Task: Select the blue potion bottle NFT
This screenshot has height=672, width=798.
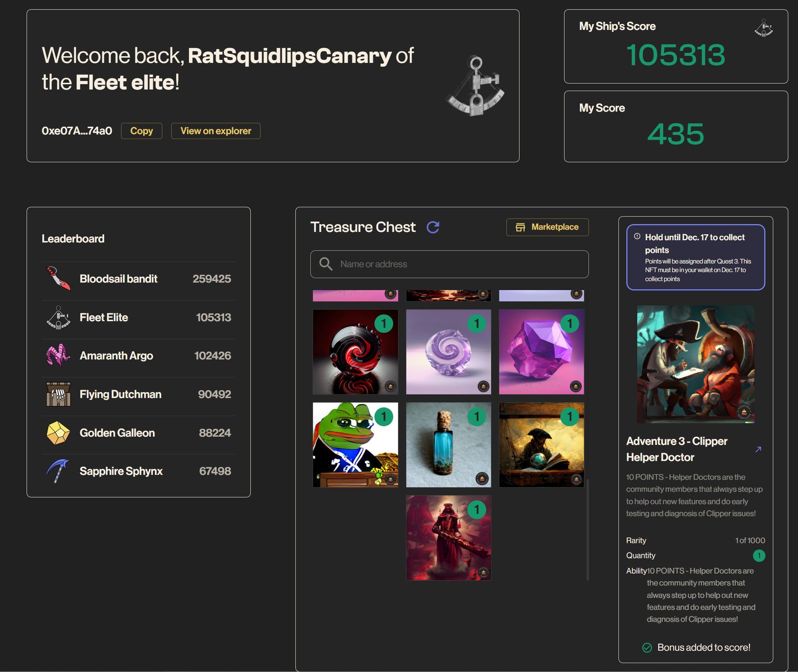Action: point(448,445)
